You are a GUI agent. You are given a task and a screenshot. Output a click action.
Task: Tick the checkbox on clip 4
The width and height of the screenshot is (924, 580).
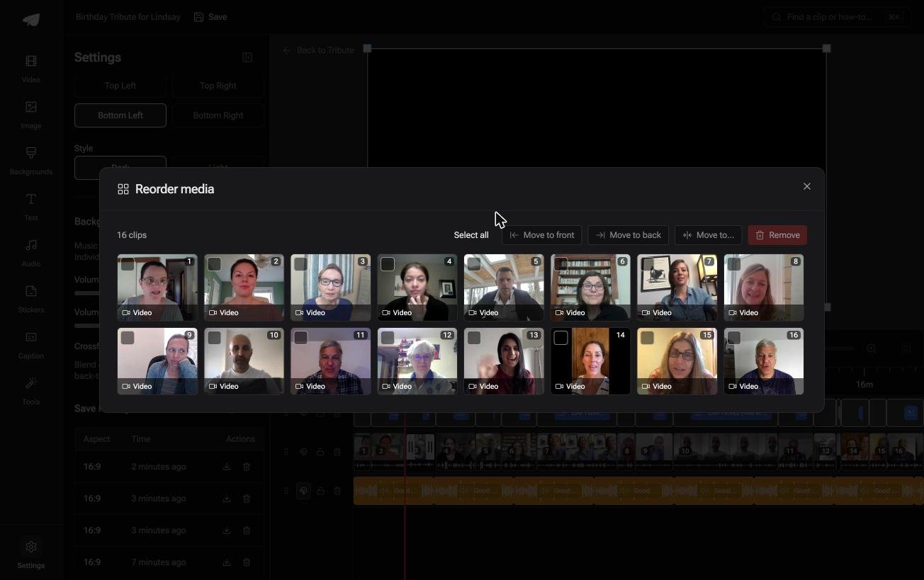[x=388, y=264]
